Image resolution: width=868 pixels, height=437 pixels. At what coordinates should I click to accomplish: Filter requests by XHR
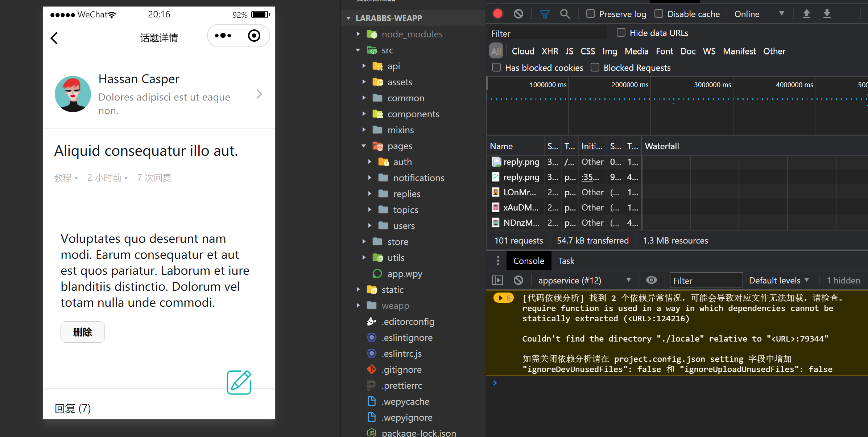[550, 51]
